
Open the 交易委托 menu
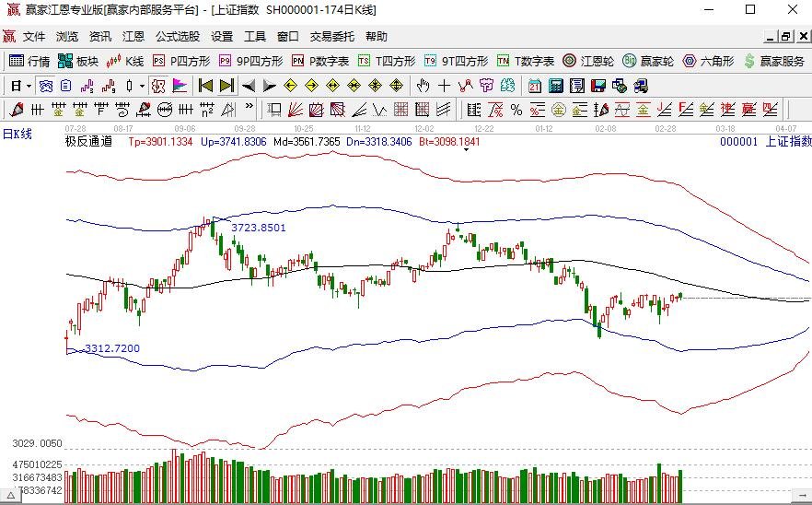pos(332,36)
